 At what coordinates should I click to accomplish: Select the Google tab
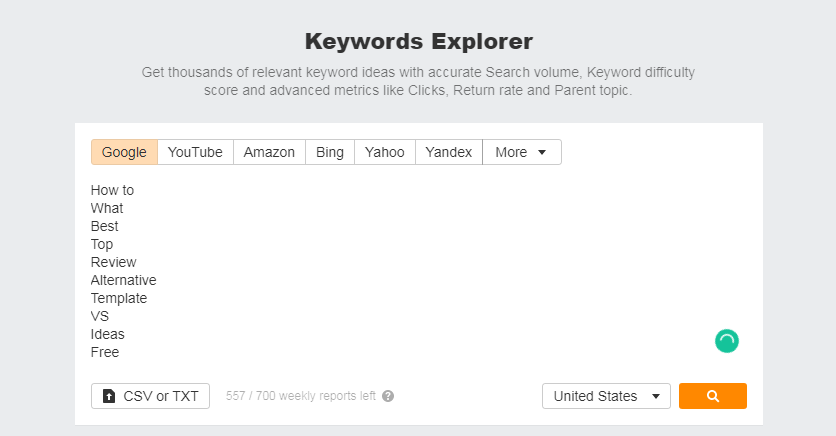[124, 152]
